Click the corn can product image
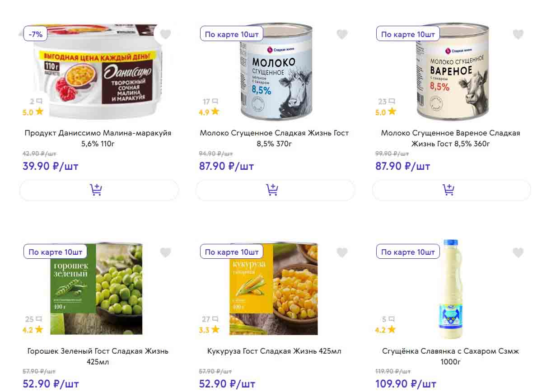This screenshot has width=537, height=392. tap(273, 289)
